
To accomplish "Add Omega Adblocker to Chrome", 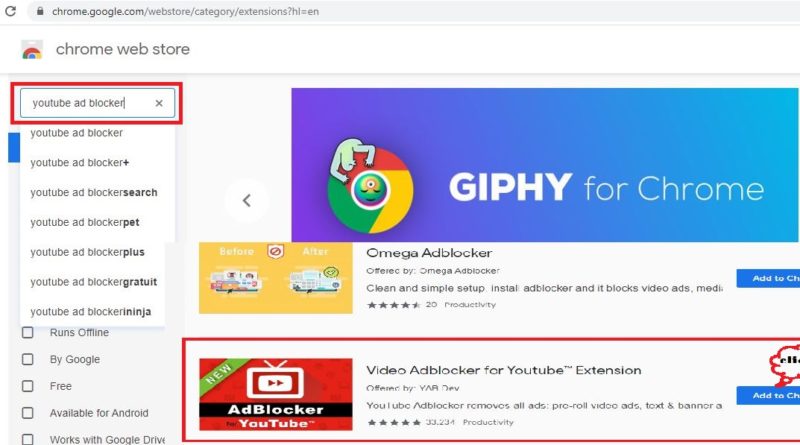I will [x=768, y=278].
